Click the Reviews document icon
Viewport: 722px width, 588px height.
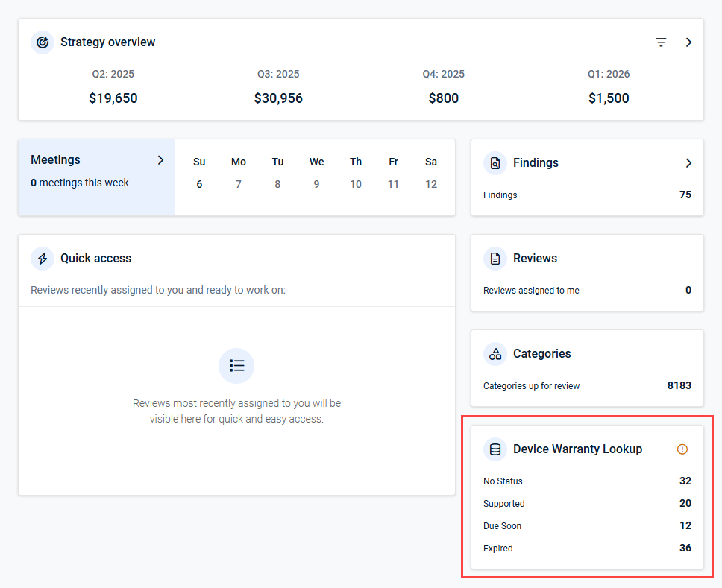tap(495, 259)
